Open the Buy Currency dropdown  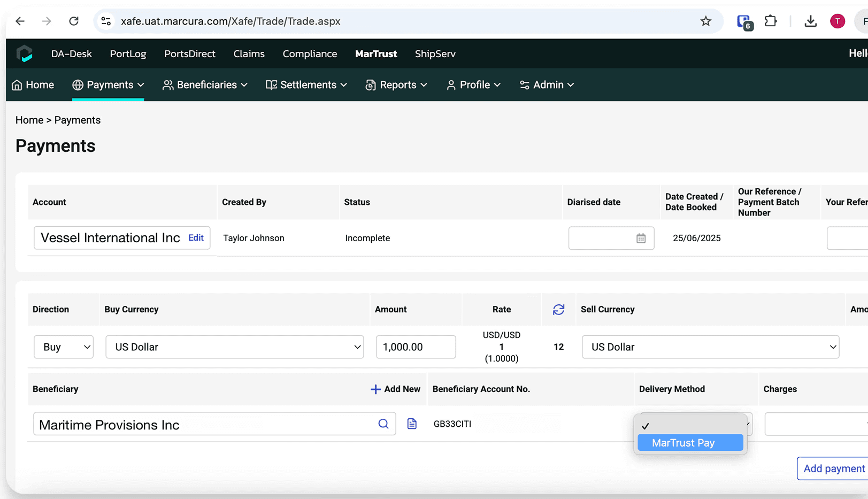pyautogui.click(x=235, y=347)
